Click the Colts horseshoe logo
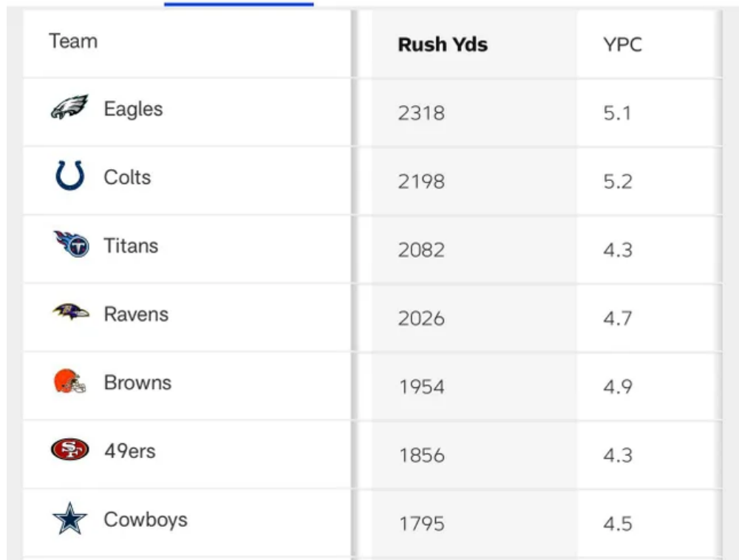The height and width of the screenshot is (560, 739). [x=69, y=177]
